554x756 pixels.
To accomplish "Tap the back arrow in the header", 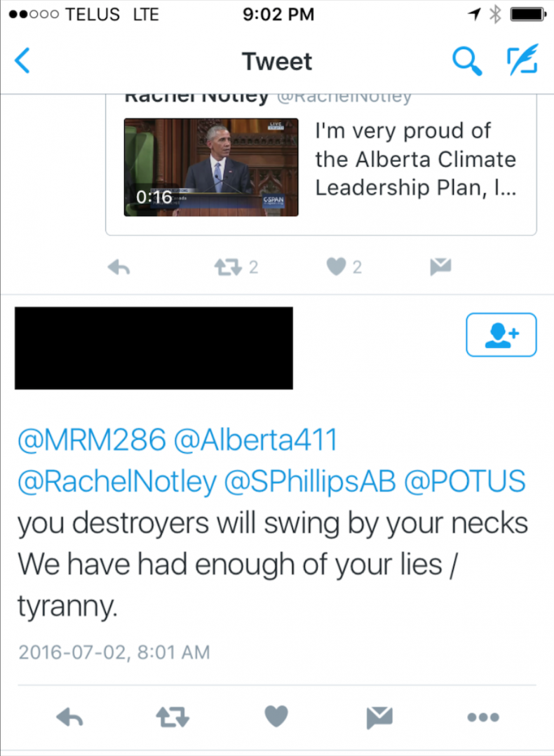I will tap(22, 61).
